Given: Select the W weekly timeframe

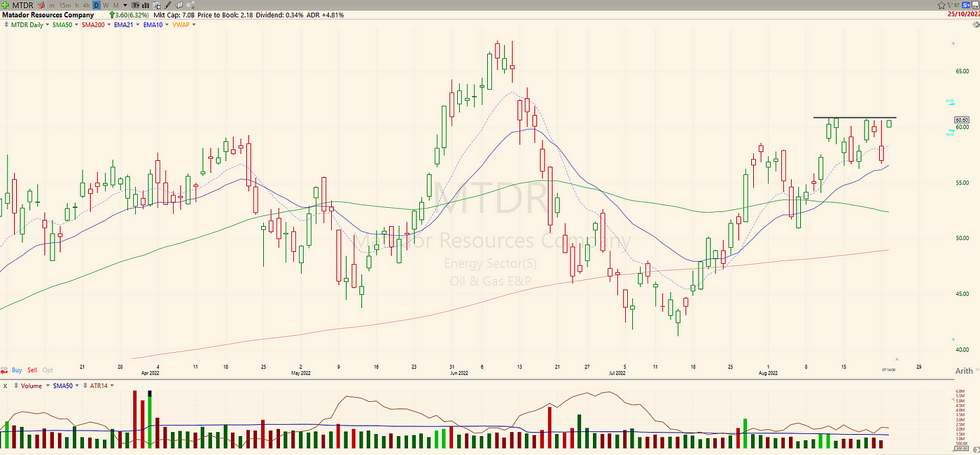Looking at the screenshot, I should (x=106, y=6).
